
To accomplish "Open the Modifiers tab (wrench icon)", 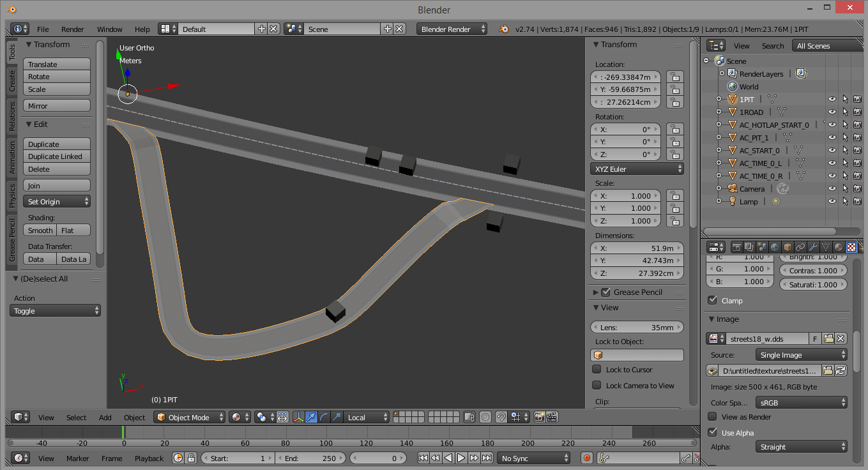I will click(813, 247).
